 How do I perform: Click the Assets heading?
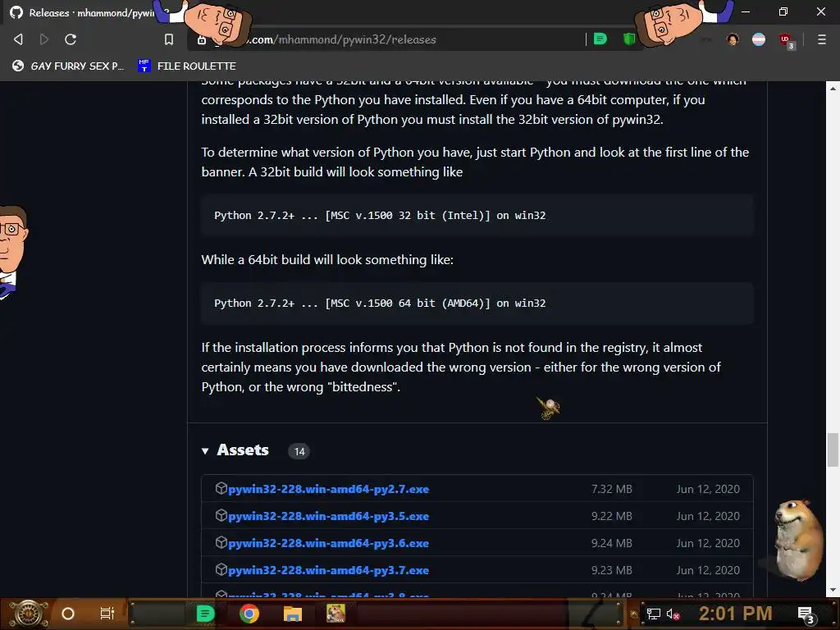point(243,450)
